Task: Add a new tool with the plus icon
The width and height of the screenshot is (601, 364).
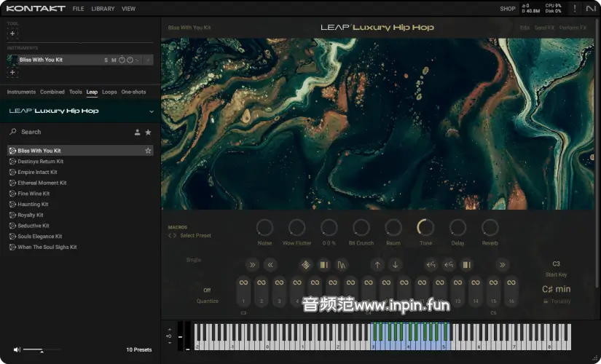Action: tap(12, 34)
